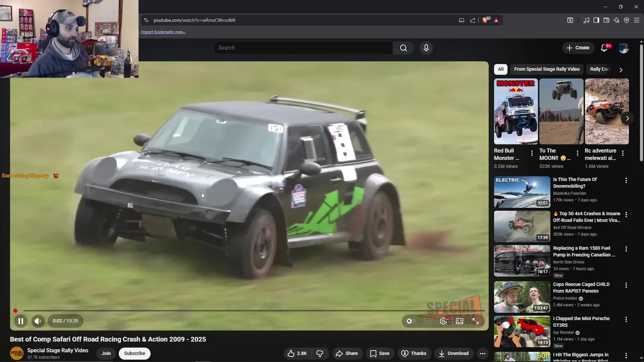
Task: Open the account avatar menu
Action: [624, 48]
